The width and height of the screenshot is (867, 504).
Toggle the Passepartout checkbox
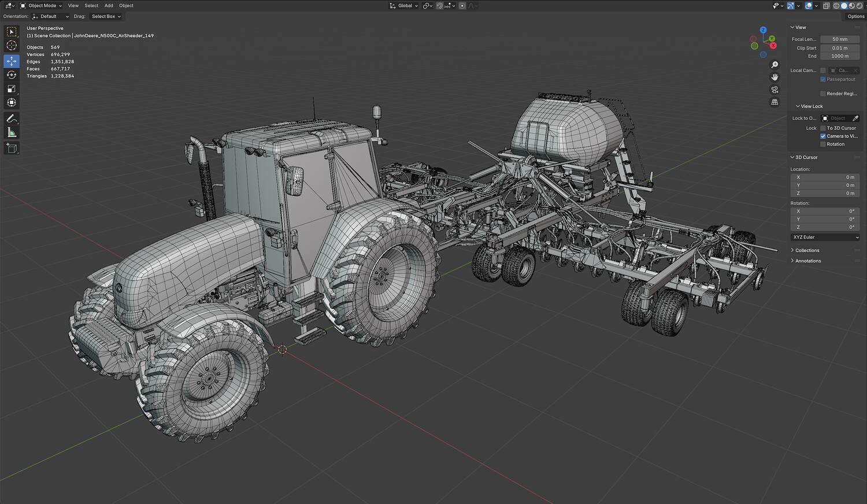click(x=823, y=79)
